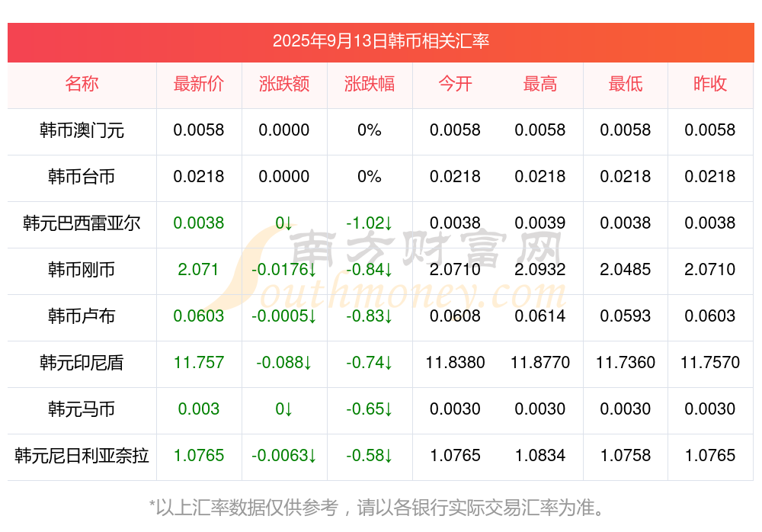Select the 最低 column header
Screen dimensions: 762x532
(x=626, y=84)
